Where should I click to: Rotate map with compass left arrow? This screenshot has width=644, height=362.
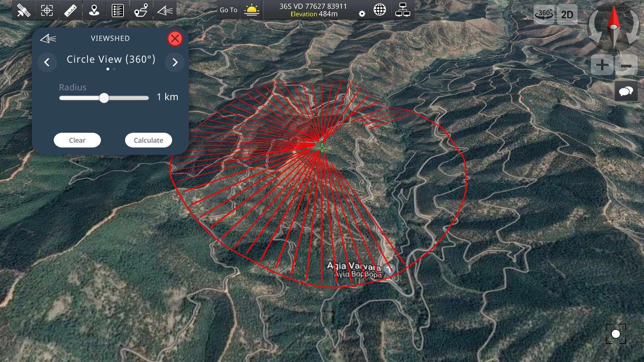595,27
